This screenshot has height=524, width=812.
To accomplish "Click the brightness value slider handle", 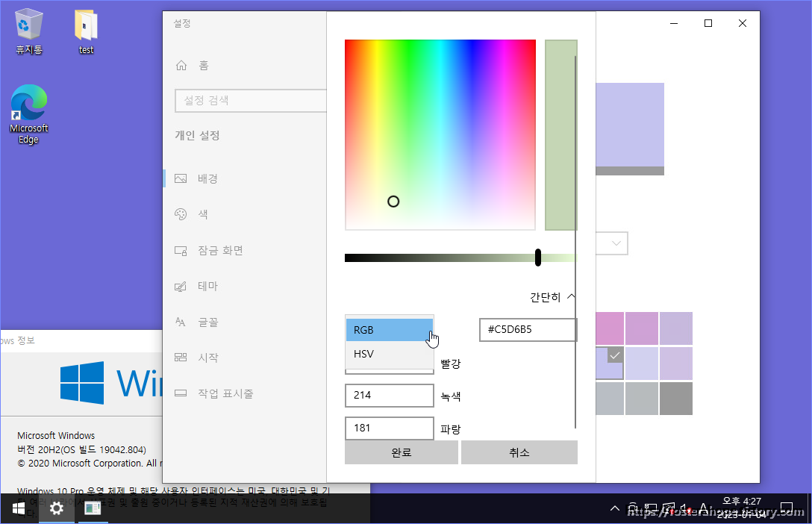I will (538, 258).
